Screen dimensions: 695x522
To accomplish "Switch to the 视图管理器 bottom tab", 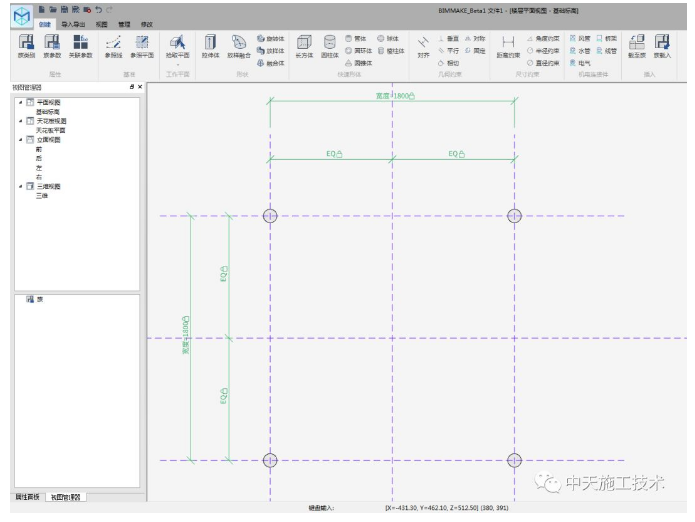I will pyautogui.click(x=65, y=497).
